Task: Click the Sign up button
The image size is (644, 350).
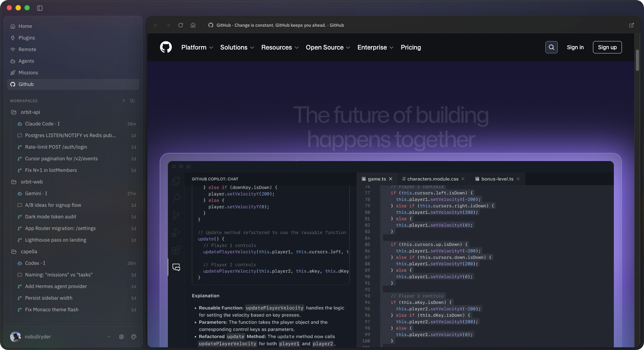Action: pyautogui.click(x=607, y=47)
